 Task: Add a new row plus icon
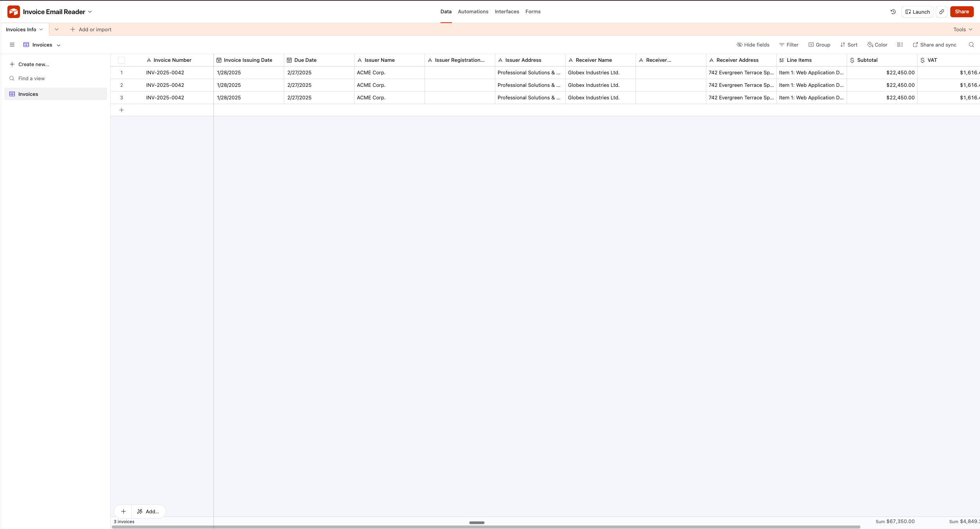(x=122, y=110)
